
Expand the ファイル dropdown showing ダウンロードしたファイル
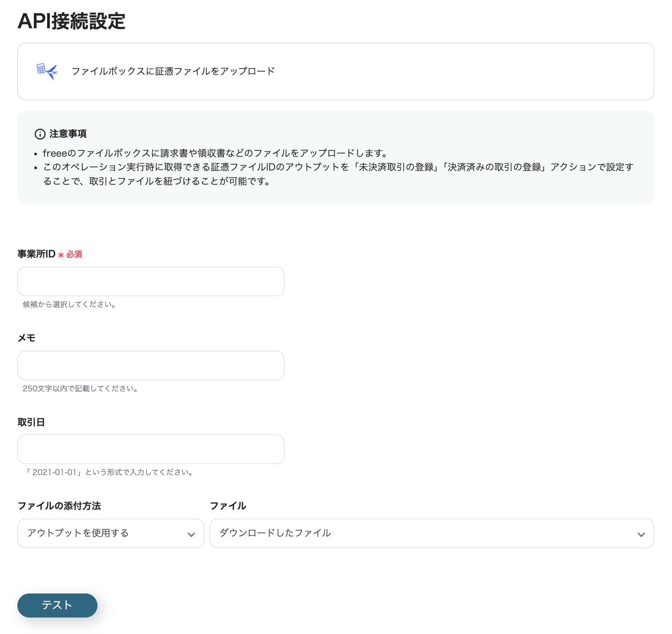click(x=432, y=533)
